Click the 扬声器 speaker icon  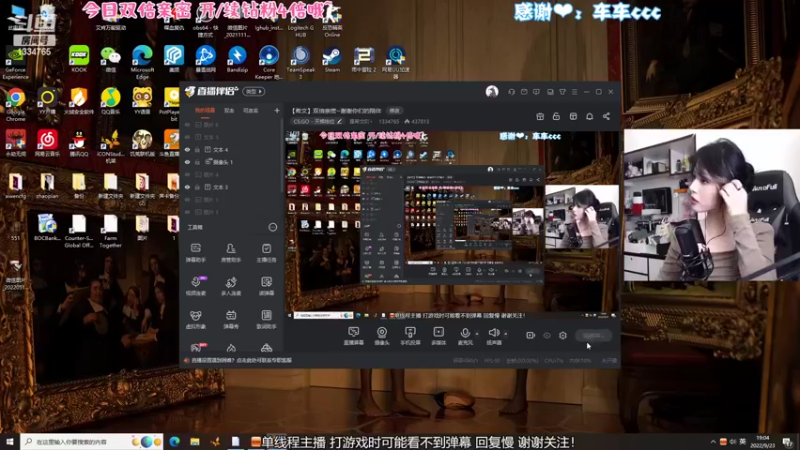point(493,333)
